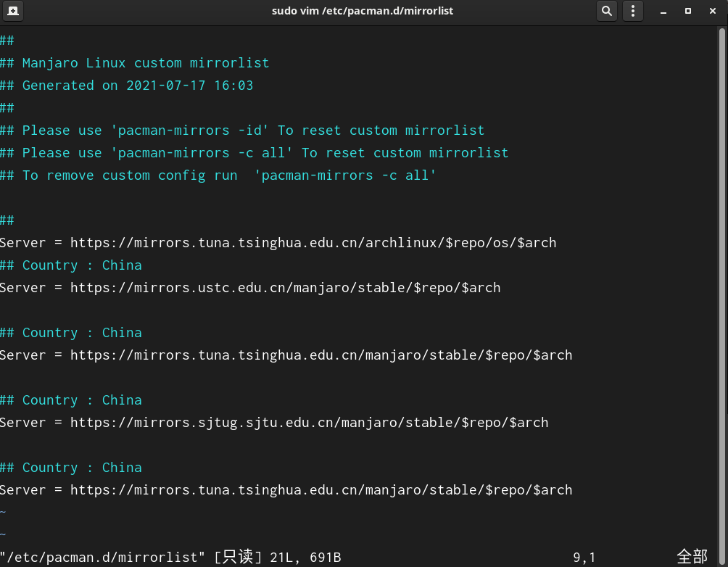Maximize the terminal window
This screenshot has width=728, height=567.
[688, 11]
